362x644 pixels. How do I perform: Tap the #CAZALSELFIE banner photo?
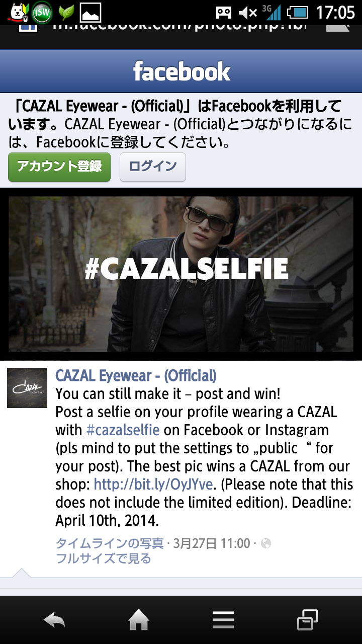pos(181,274)
